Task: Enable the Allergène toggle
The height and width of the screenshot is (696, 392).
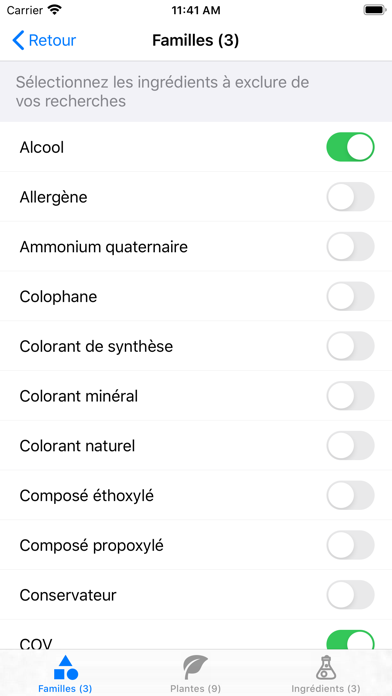Action: point(351,197)
